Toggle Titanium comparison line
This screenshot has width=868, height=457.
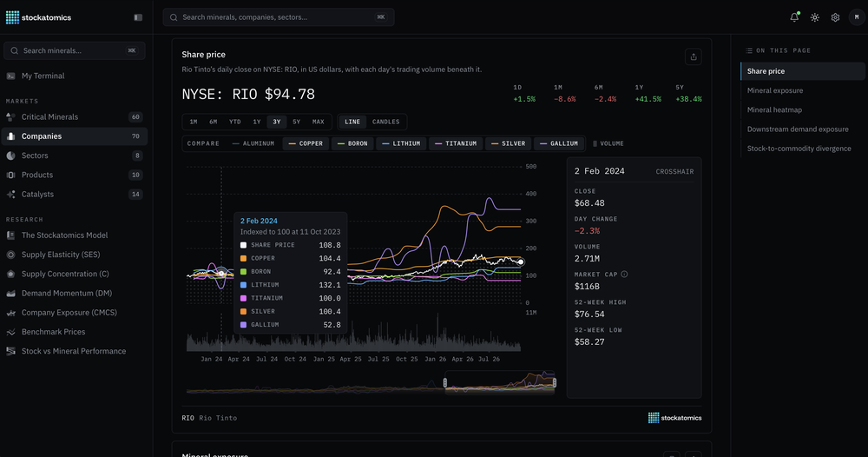coord(456,143)
